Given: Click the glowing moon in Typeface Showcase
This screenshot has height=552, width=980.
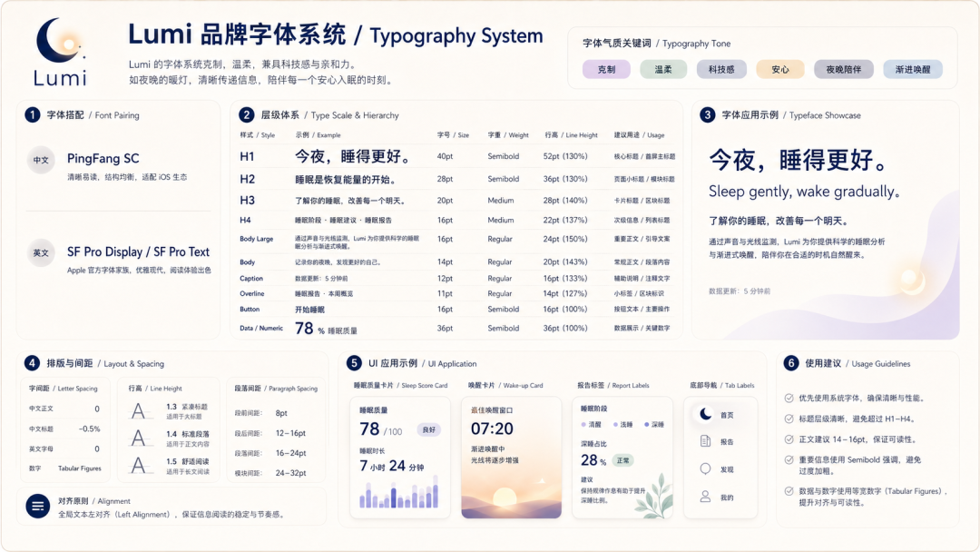Looking at the screenshot, I should [x=912, y=280].
